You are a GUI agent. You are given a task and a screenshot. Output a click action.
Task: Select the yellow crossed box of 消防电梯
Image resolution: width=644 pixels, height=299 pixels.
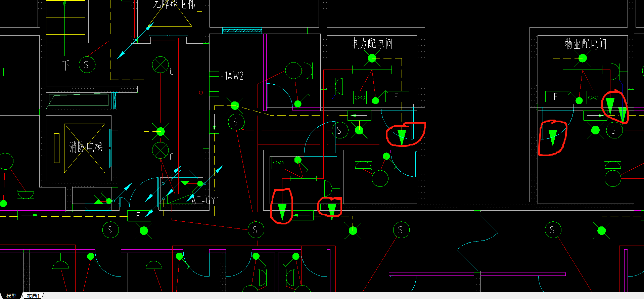point(85,148)
